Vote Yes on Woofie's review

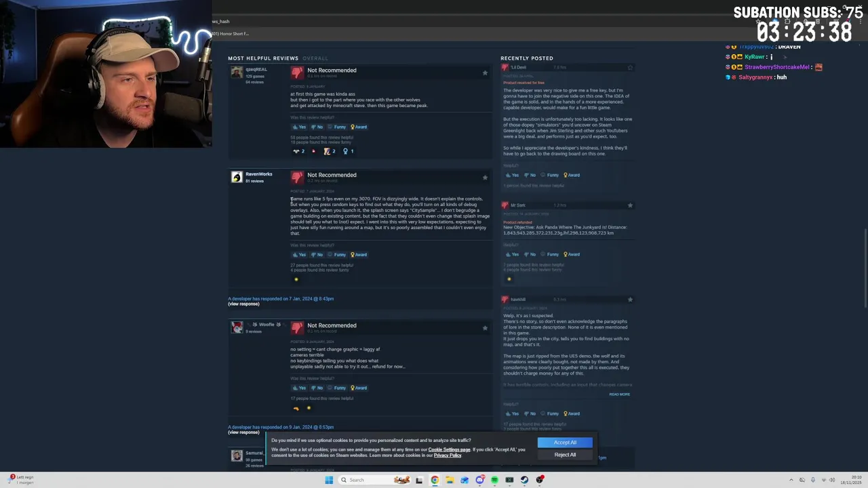pyautogui.click(x=299, y=388)
